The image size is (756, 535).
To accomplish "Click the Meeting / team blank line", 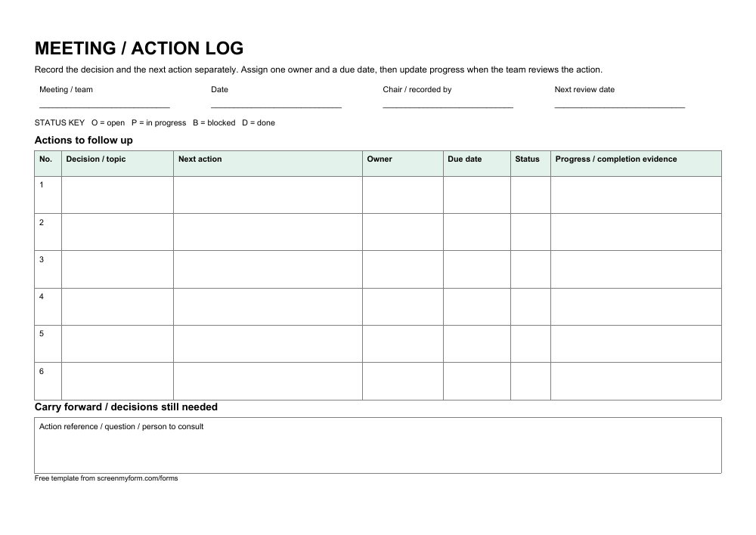I will (x=104, y=107).
